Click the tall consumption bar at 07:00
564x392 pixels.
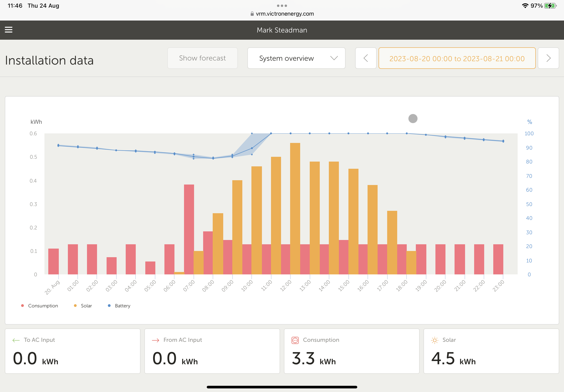pos(189,229)
